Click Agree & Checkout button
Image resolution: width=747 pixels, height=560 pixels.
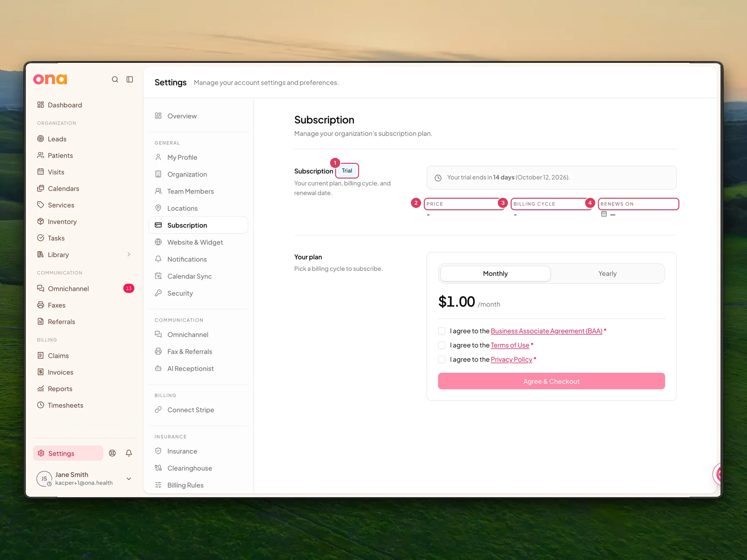551,381
